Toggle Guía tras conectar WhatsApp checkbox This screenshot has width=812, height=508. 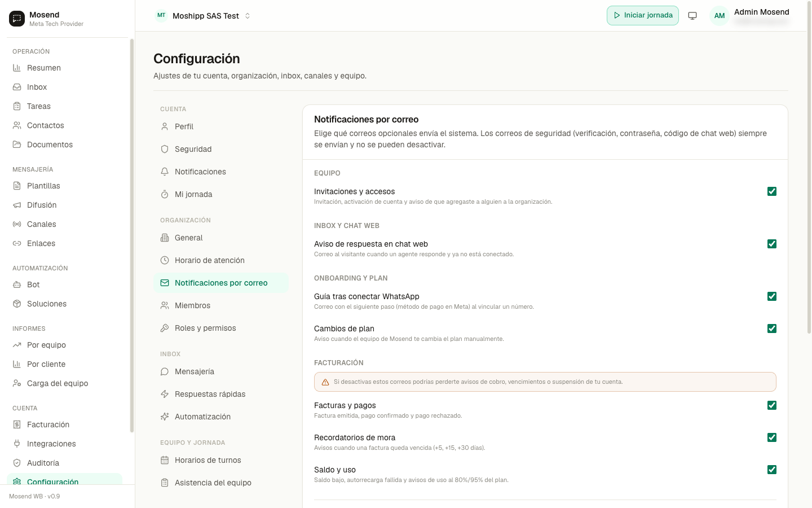pyautogui.click(x=772, y=296)
